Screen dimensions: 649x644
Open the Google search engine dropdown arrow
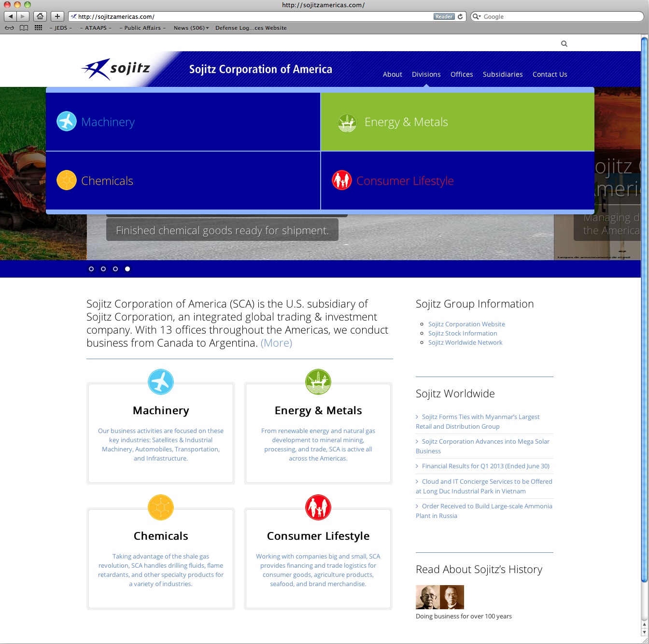pos(477,16)
